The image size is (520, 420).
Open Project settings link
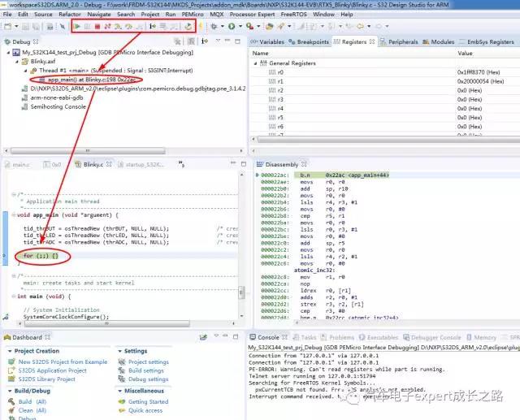[x=148, y=362]
